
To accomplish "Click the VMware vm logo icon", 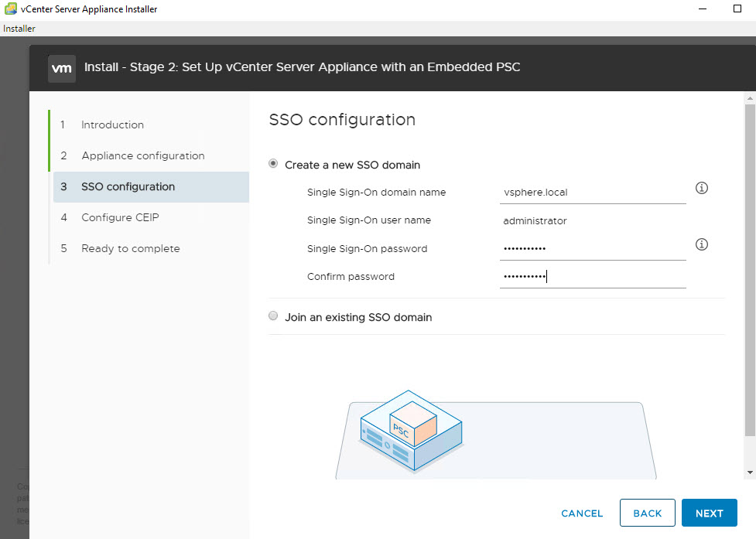I will (x=61, y=67).
